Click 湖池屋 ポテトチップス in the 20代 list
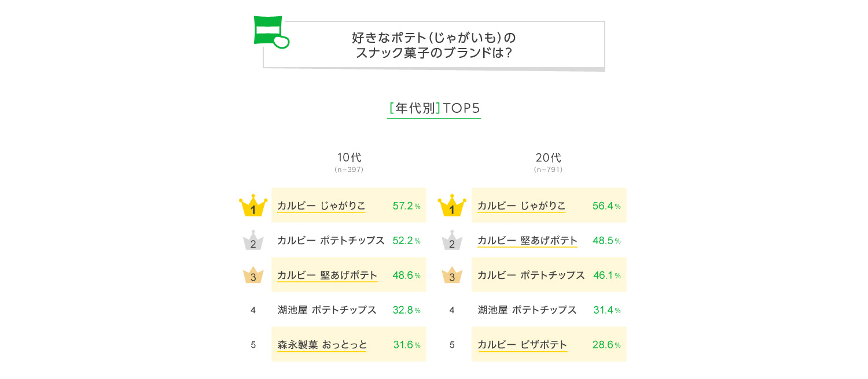Image resolution: width=868 pixels, height=379 pixels. coord(527,310)
